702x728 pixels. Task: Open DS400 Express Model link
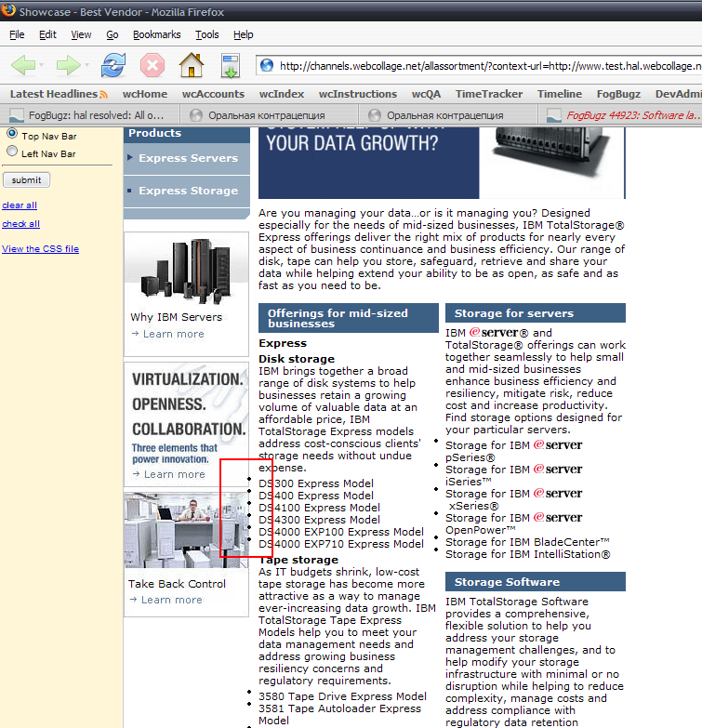click(x=316, y=496)
